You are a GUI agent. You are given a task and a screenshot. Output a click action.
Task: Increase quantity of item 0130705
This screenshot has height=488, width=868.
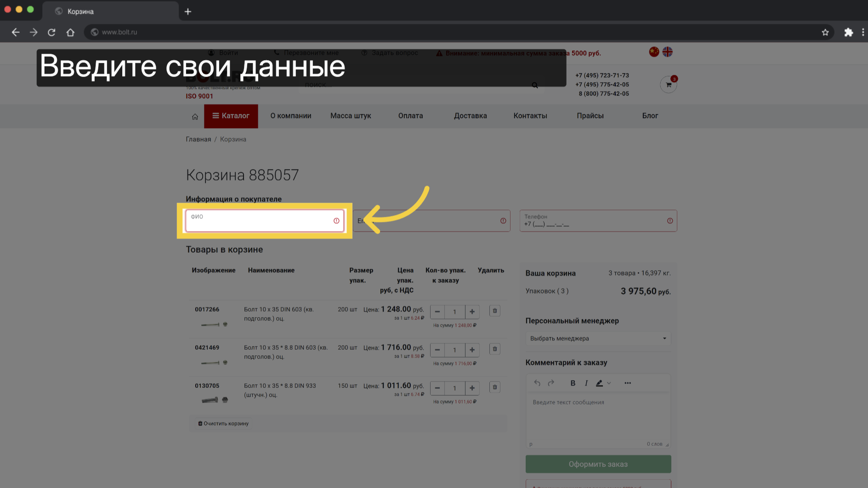click(472, 388)
